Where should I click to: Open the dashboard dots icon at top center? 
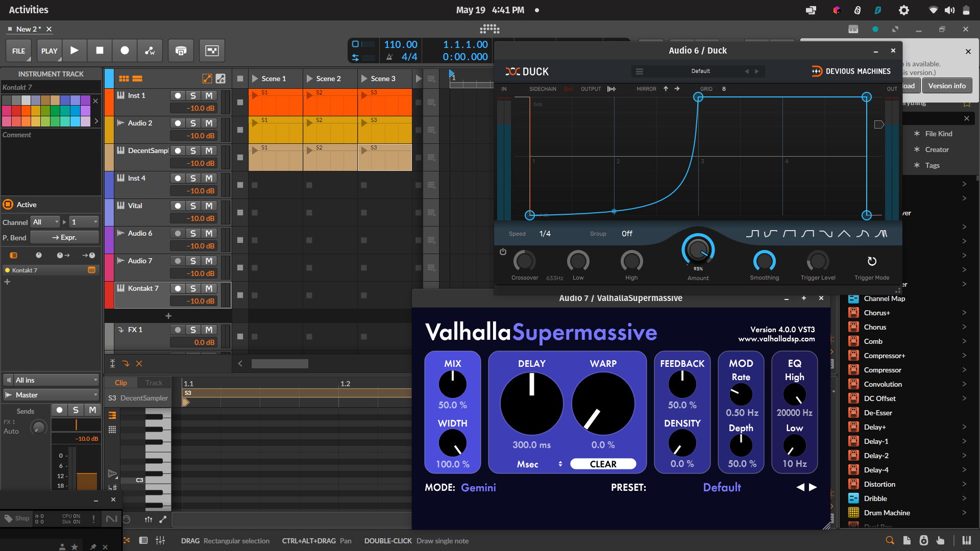[x=489, y=29]
